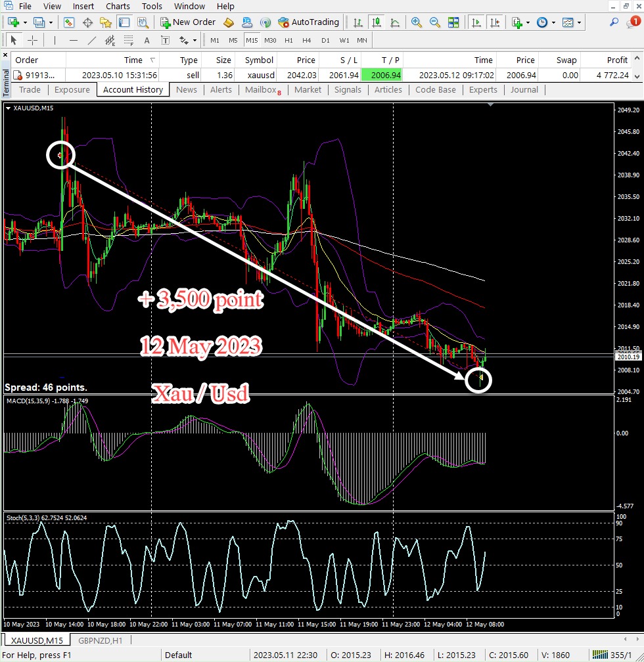Click the Terminal list scroll-down arrow
Screen dimensions: 644x662
tap(637, 77)
